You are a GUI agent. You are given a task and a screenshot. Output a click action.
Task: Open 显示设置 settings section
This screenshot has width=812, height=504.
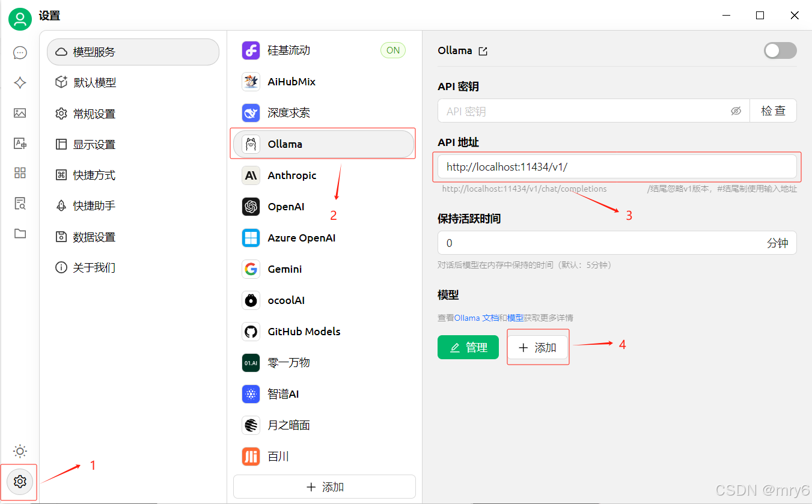click(133, 144)
